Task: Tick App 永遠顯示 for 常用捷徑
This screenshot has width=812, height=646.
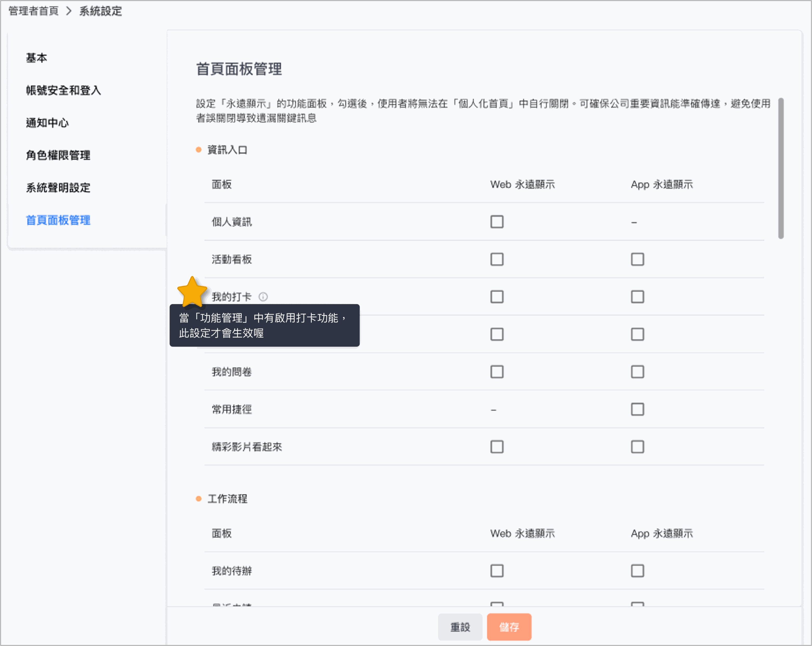Action: (637, 409)
